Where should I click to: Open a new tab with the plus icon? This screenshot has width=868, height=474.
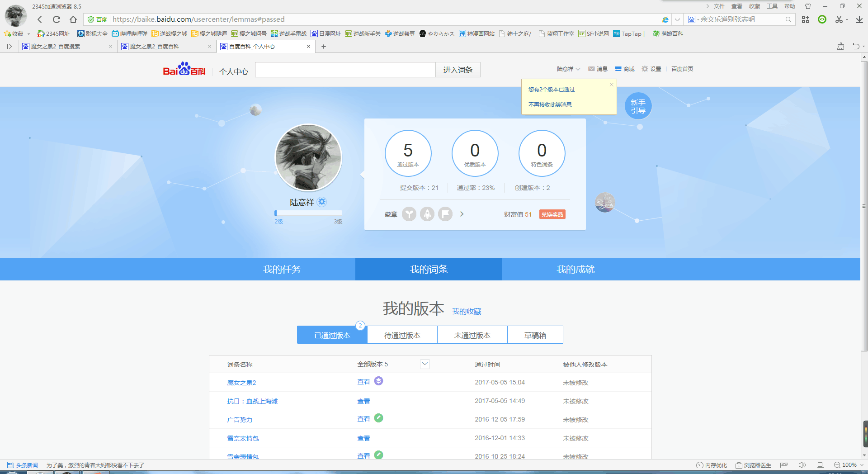pyautogui.click(x=324, y=46)
